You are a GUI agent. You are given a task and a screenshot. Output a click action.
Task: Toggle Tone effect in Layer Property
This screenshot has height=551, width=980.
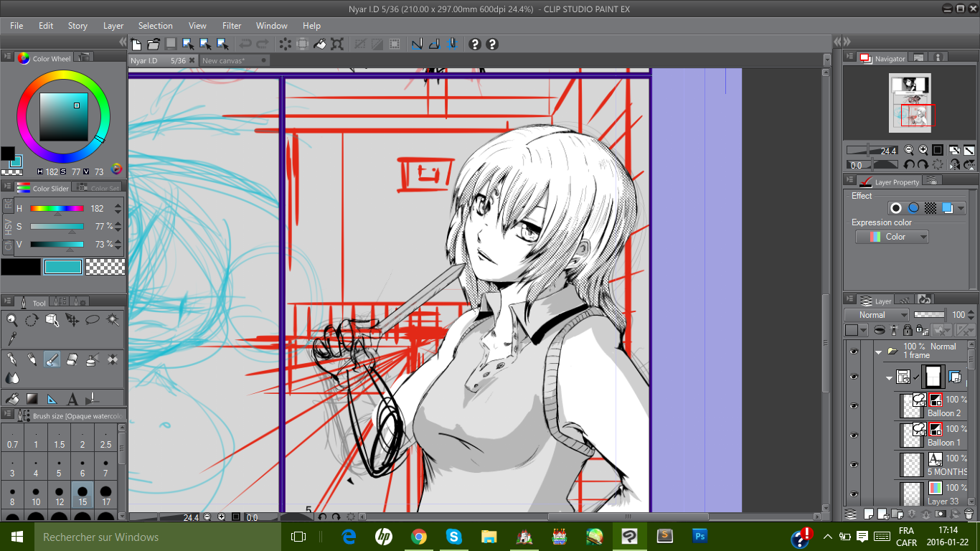(930, 208)
